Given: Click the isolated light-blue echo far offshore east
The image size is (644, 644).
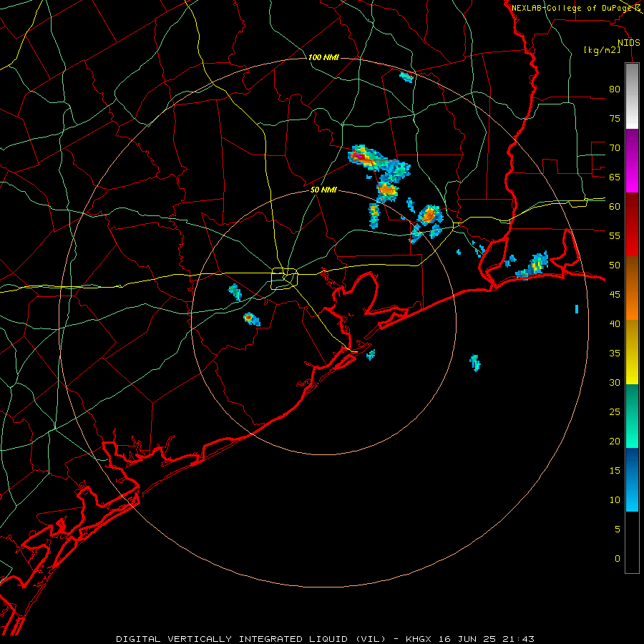Looking at the screenshot, I should (577, 309).
